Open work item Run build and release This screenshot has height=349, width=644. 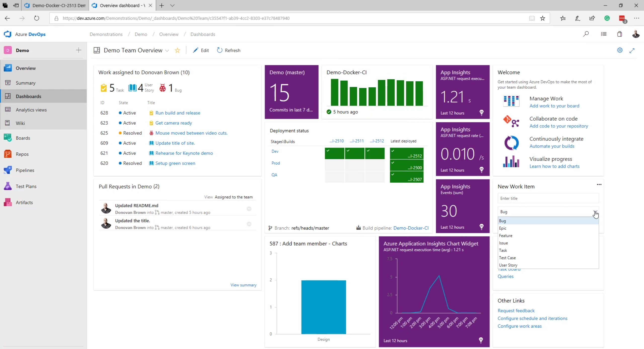point(178,113)
